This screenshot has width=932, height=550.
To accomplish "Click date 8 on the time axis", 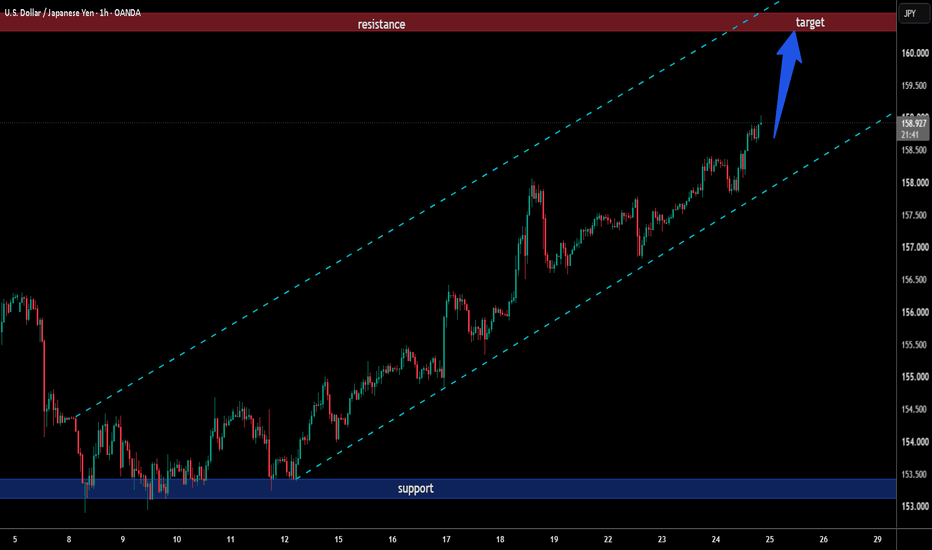I will click(69, 539).
